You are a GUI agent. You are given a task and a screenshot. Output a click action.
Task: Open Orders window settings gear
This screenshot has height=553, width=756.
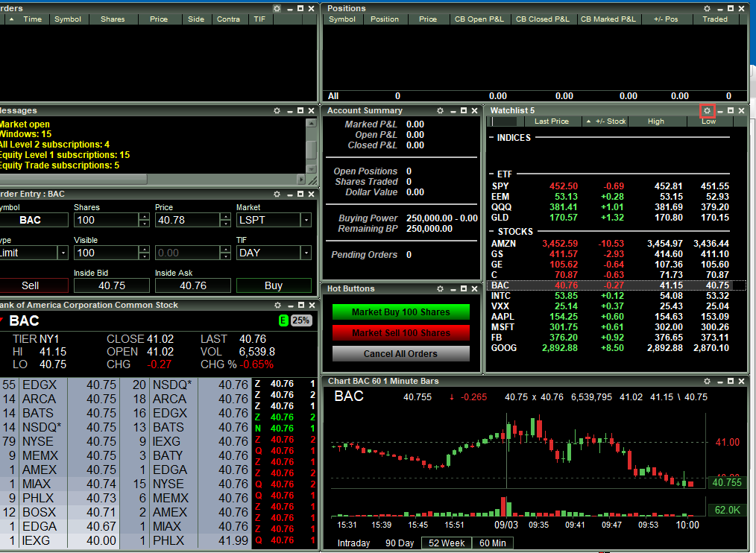(x=277, y=9)
